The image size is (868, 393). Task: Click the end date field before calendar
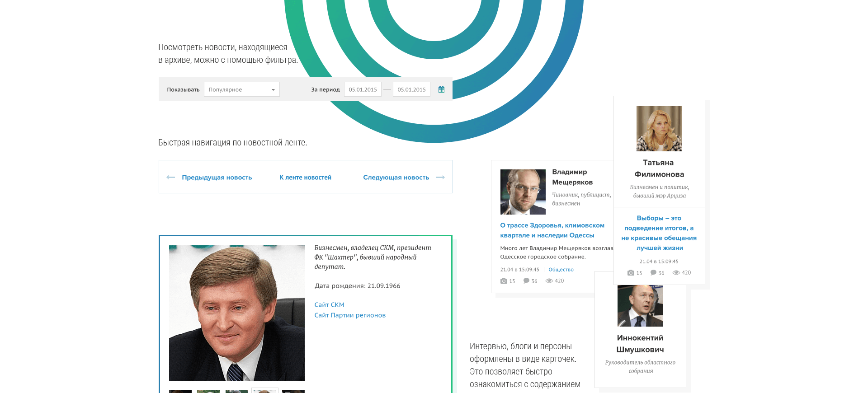point(411,89)
